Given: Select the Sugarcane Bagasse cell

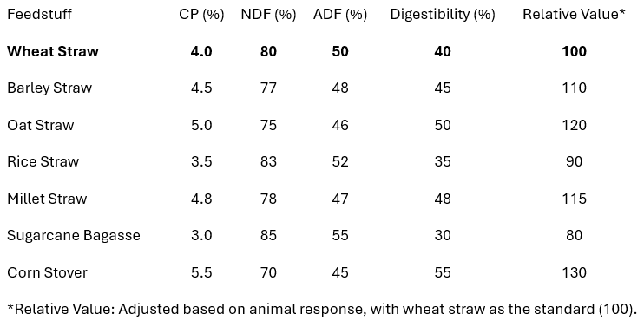Looking at the screenshot, I should [74, 236].
